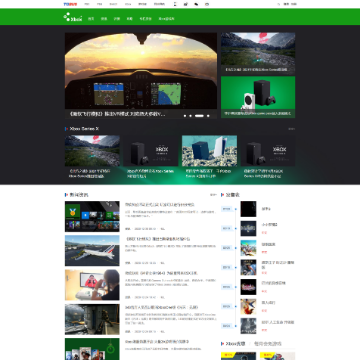Open the TGBUS logo in the top bar
360x360 pixels.
70,4
